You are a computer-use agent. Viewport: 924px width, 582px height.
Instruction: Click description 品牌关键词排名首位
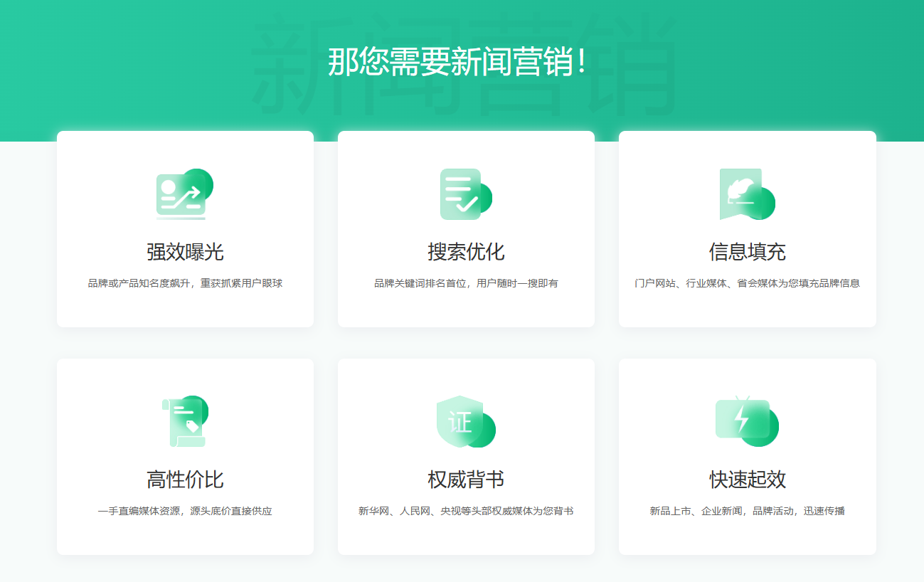pyautogui.click(x=466, y=283)
